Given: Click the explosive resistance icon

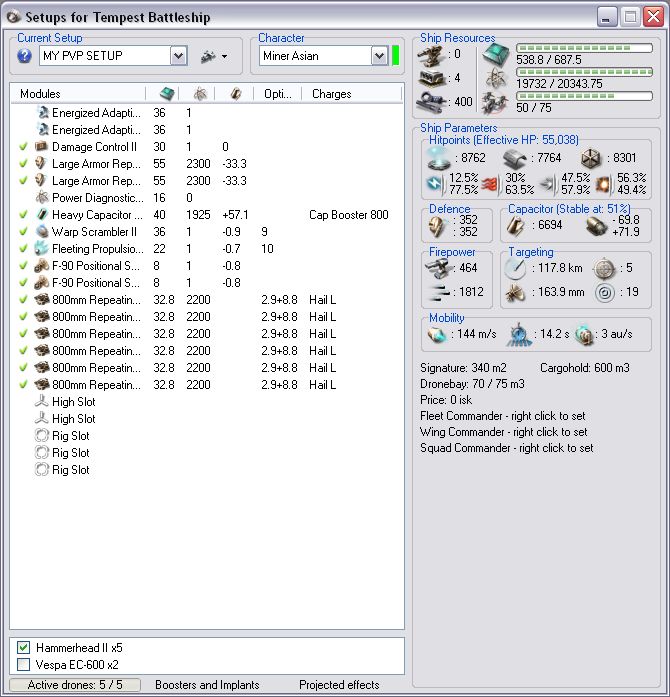Looking at the screenshot, I should point(603,184).
